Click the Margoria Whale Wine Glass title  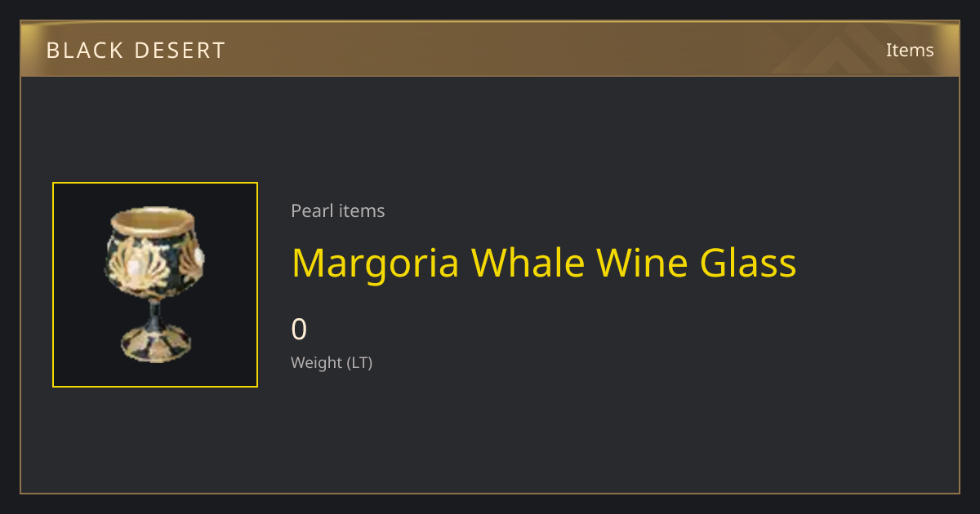[x=544, y=264]
